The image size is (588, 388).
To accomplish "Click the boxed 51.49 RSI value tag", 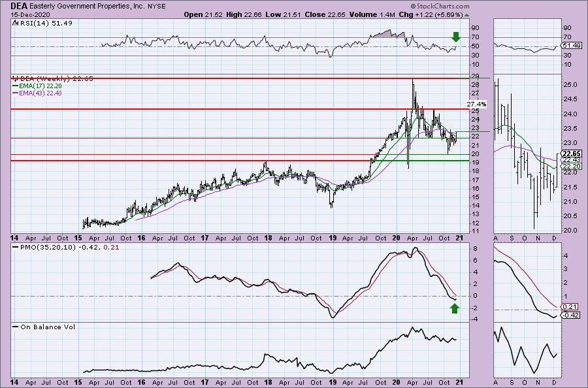I will 572,45.
